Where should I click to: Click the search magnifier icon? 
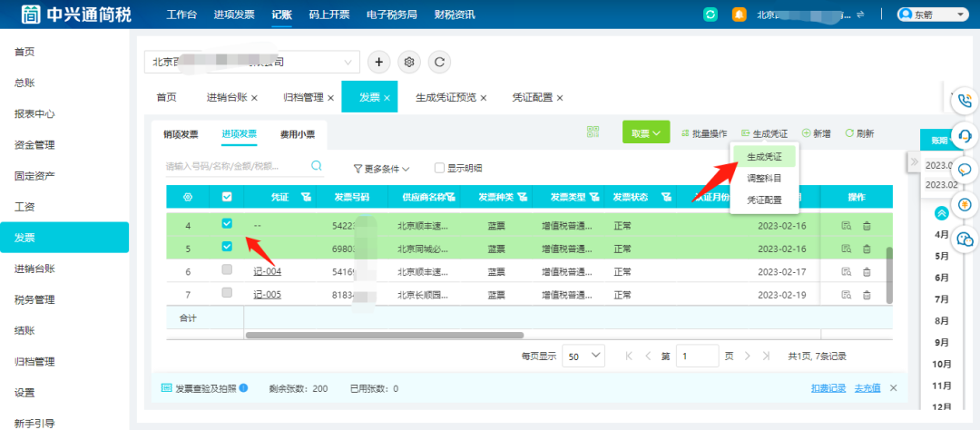317,166
